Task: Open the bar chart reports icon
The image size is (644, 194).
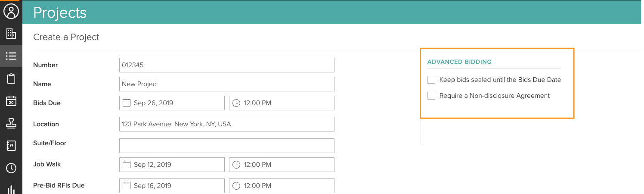Action: 11,189
